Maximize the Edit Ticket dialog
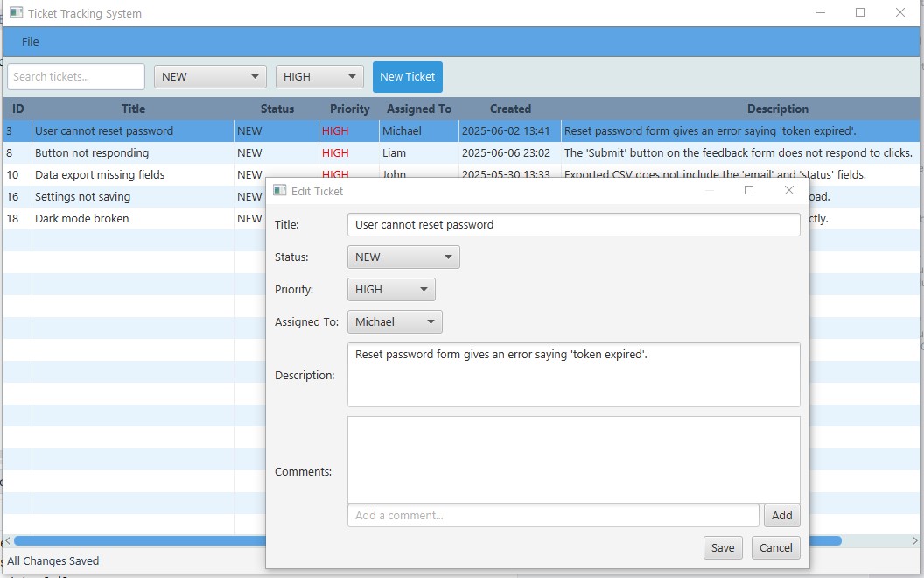 coord(749,190)
